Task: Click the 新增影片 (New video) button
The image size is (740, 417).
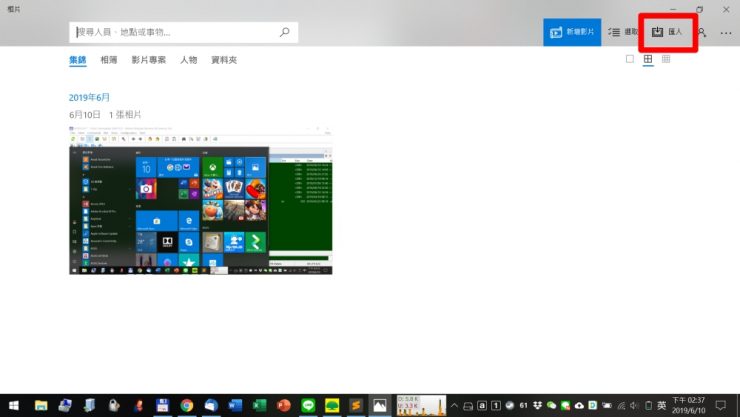Action: pyautogui.click(x=572, y=32)
